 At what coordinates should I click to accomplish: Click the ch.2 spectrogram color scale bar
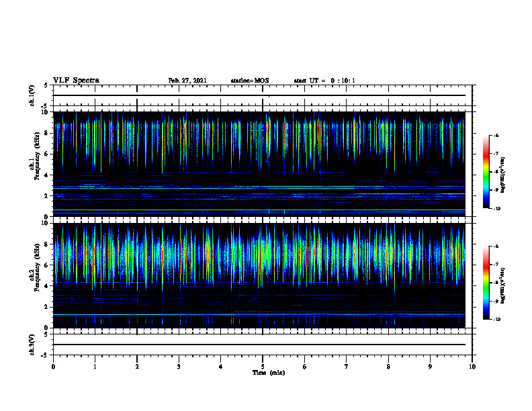(486, 283)
